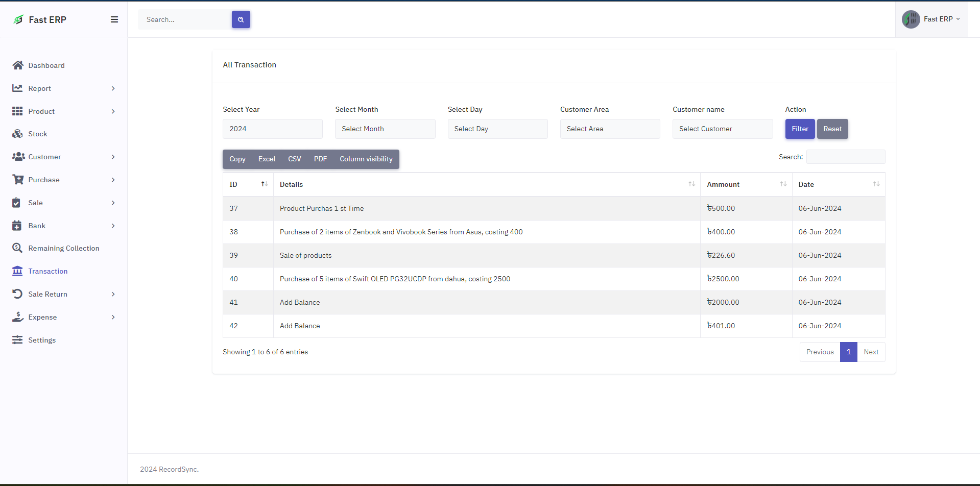Screen dimensions: 980x486
Task: Go to the Next page of entries
Action: pyautogui.click(x=871, y=352)
